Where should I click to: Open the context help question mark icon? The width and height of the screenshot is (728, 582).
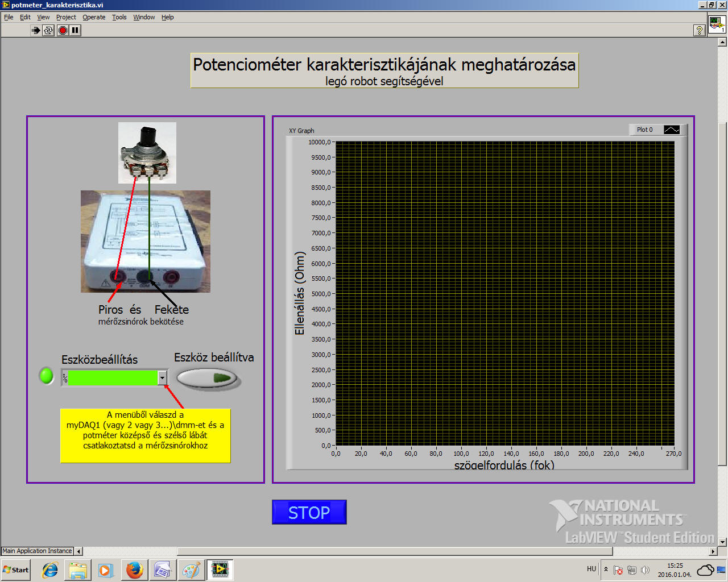point(700,30)
